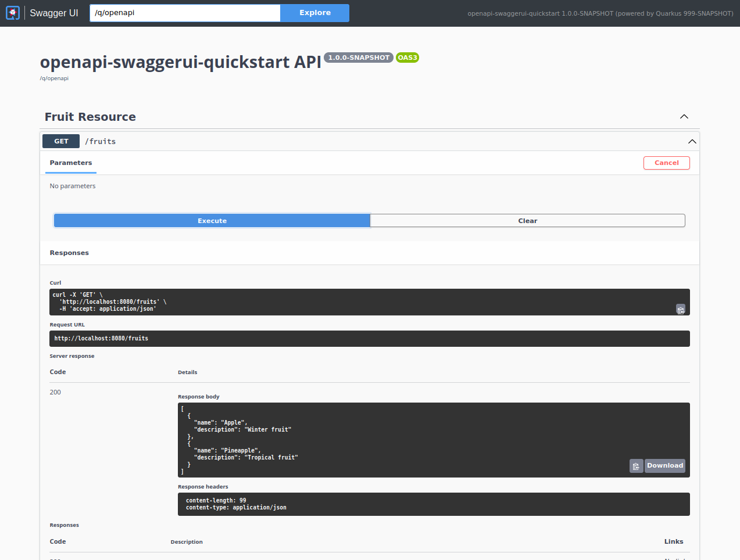Viewport: 740px width, 560px height.
Task: Execute the GET /fruits request
Action: [212, 220]
